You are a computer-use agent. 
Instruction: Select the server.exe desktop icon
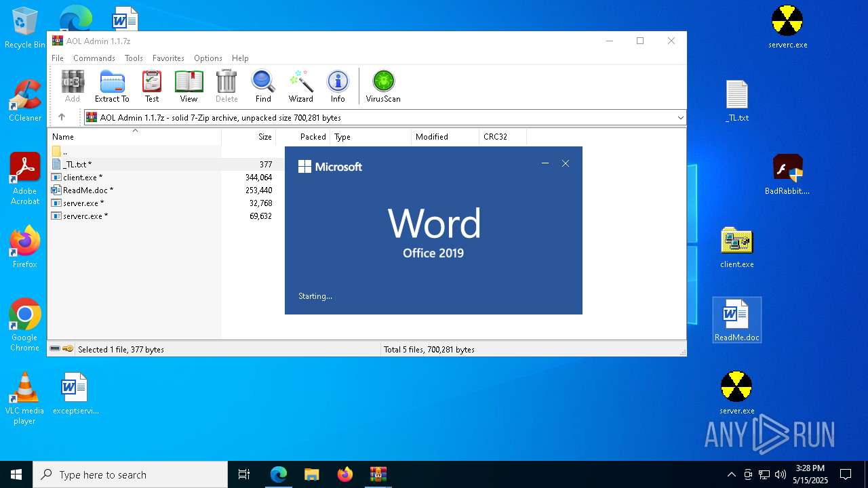coord(736,393)
